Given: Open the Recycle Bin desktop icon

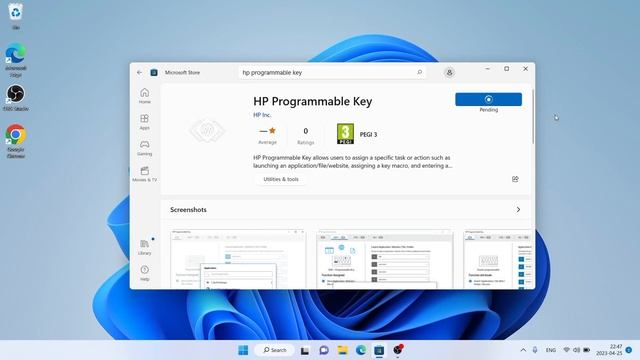Looking at the screenshot, I should tap(16, 16).
